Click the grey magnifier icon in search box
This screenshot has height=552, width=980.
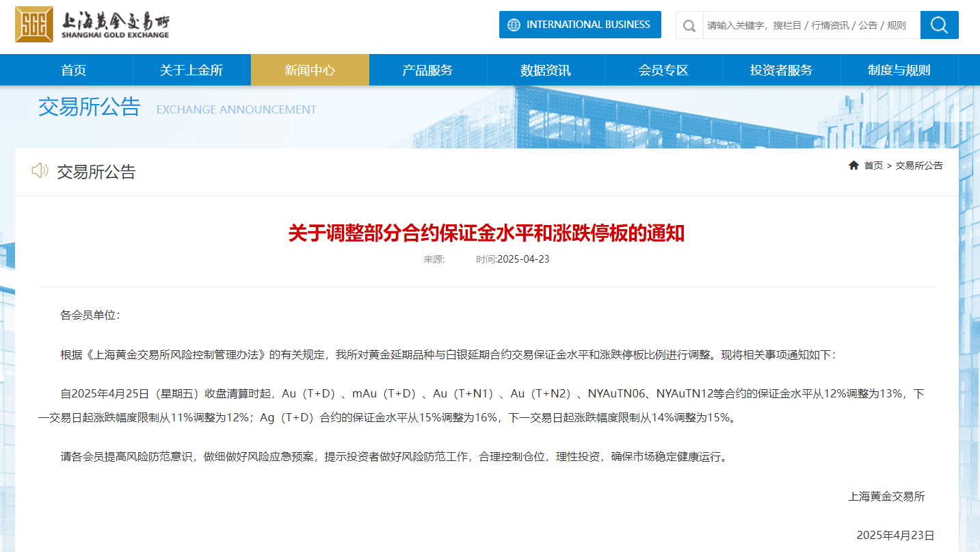click(x=689, y=26)
